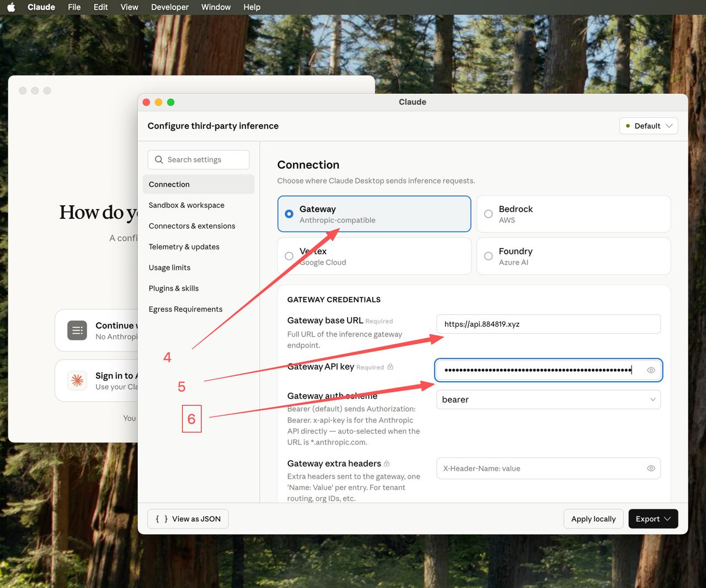The width and height of the screenshot is (706, 588).
Task: Reveal the Gateway API key with eye icon
Action: tap(651, 370)
